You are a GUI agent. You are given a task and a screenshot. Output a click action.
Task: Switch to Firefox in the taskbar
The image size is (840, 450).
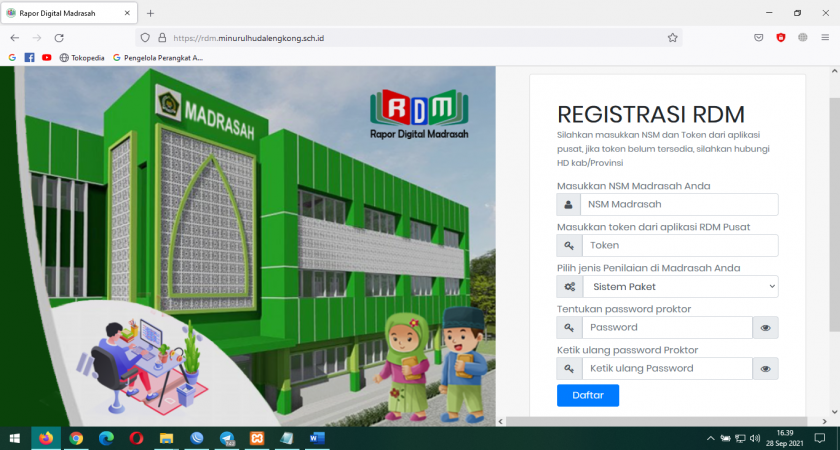(x=46, y=438)
